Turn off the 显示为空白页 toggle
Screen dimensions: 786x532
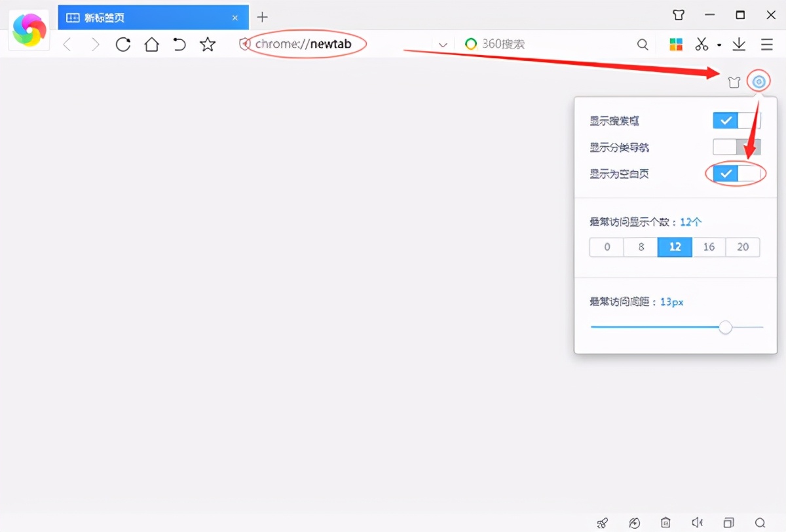tap(736, 174)
